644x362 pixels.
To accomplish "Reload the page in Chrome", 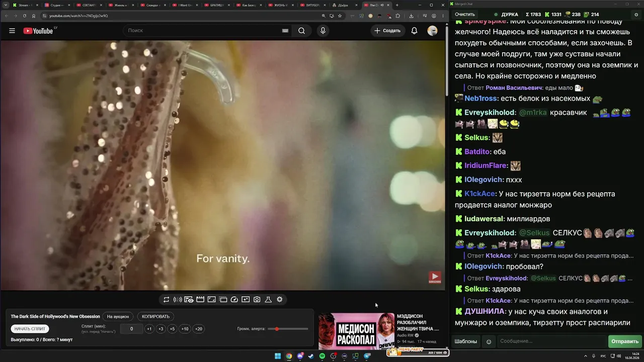I will coord(24,16).
